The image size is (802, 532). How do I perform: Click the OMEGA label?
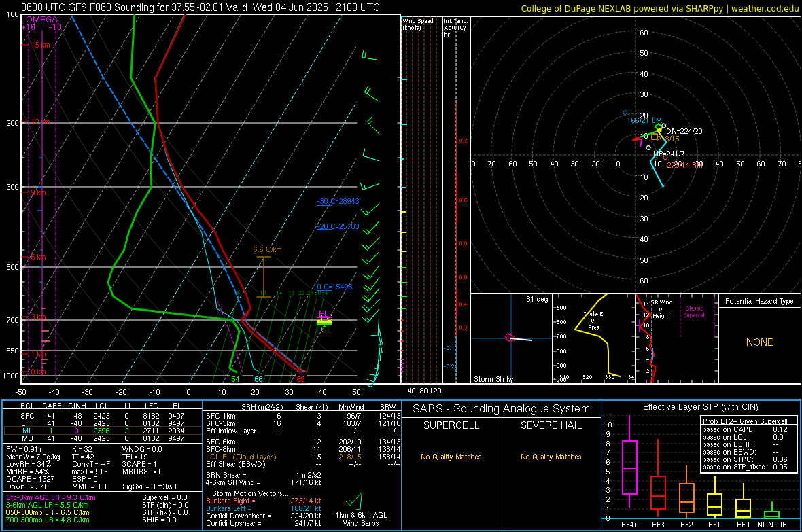[42, 20]
